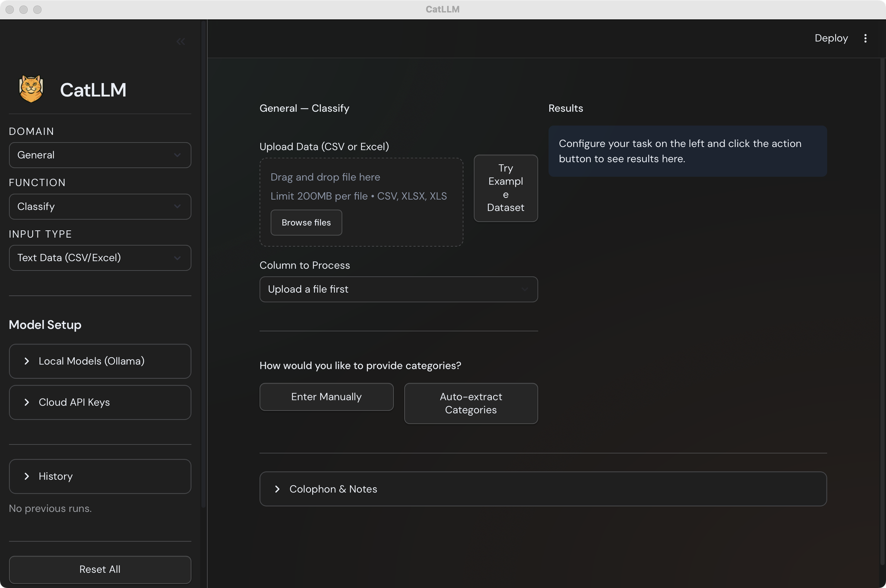Expand Colophon & Notes section
Image resolution: width=886 pixels, height=588 pixels.
543,489
